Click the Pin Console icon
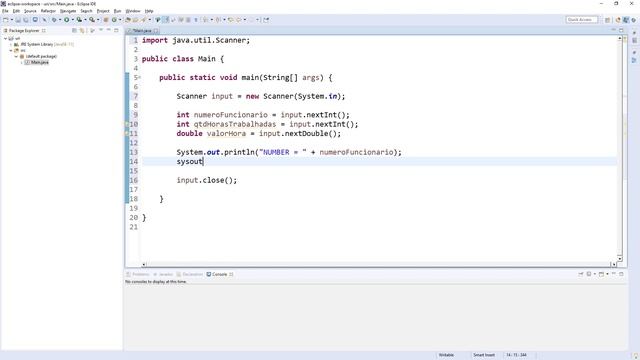 point(581,274)
